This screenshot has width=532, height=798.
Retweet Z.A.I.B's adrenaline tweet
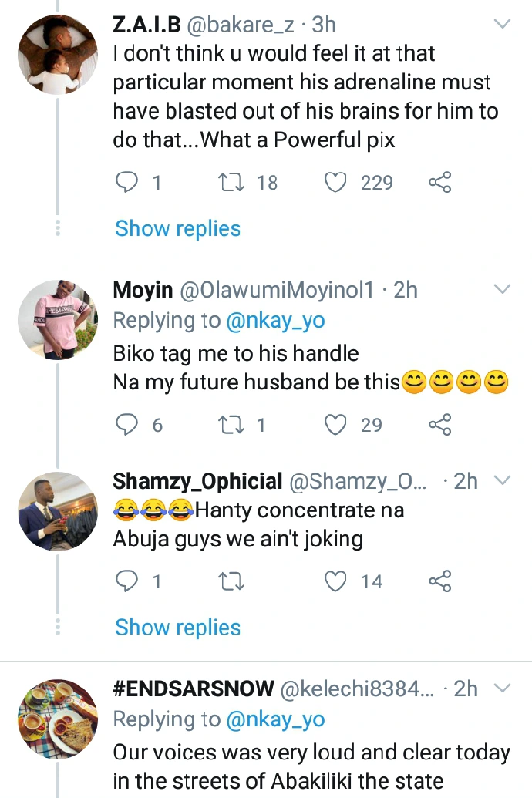[229, 183]
